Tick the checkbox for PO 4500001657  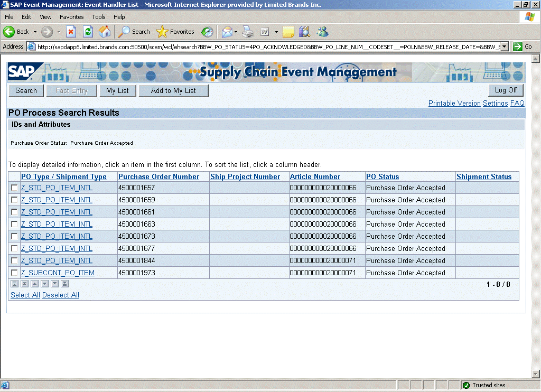(x=14, y=188)
